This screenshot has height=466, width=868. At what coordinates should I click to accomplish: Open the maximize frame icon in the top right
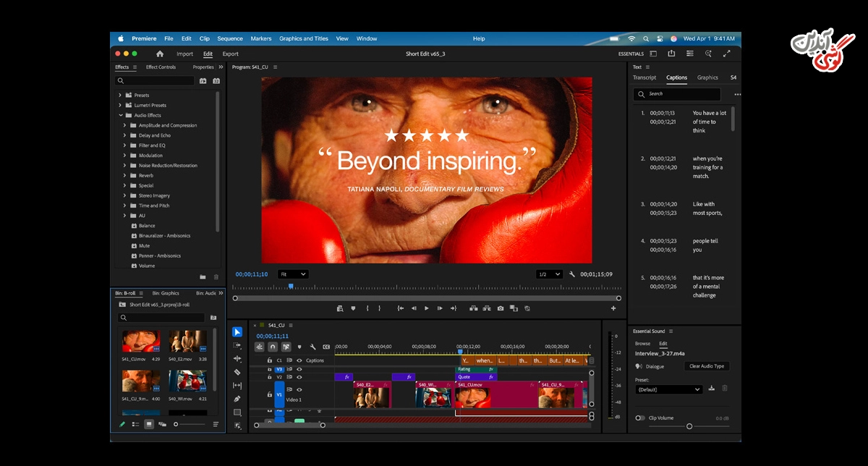point(727,54)
